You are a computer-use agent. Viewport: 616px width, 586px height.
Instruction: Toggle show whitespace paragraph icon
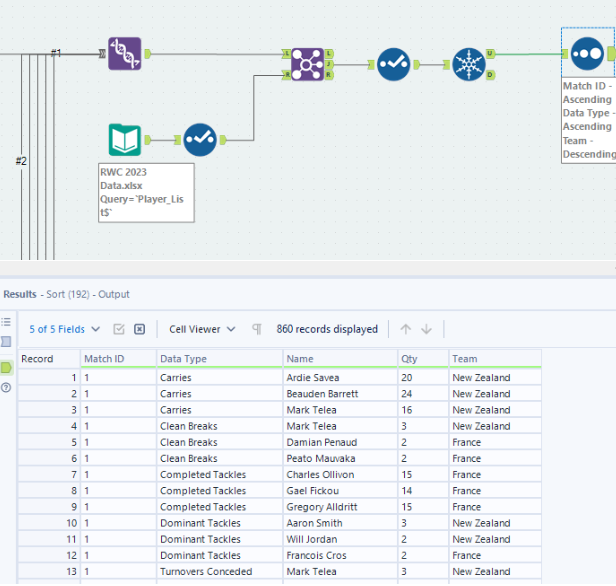pyautogui.click(x=257, y=329)
